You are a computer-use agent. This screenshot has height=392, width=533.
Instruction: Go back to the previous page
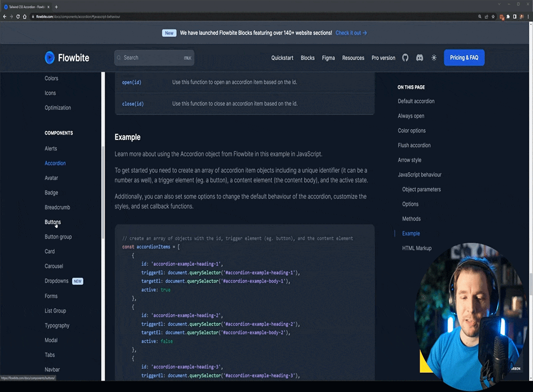[x=5, y=16]
